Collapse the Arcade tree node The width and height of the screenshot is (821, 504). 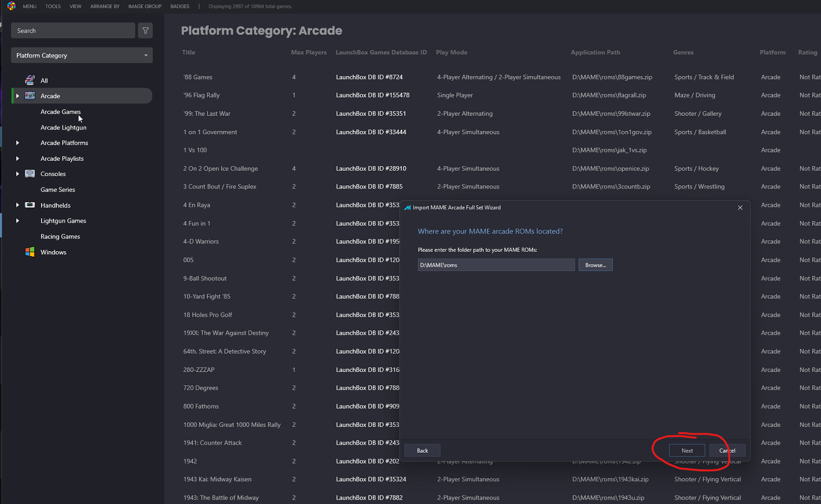coord(18,96)
